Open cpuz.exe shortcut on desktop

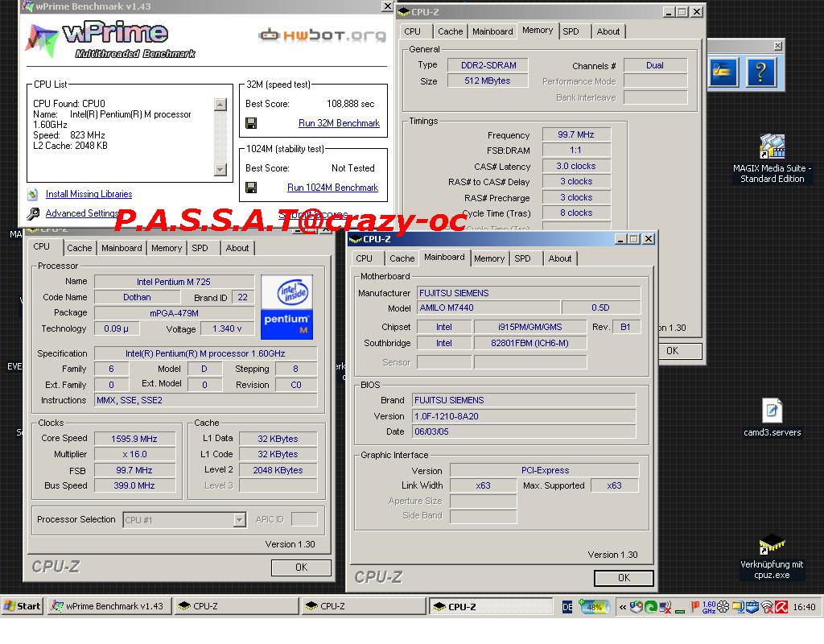(772, 557)
